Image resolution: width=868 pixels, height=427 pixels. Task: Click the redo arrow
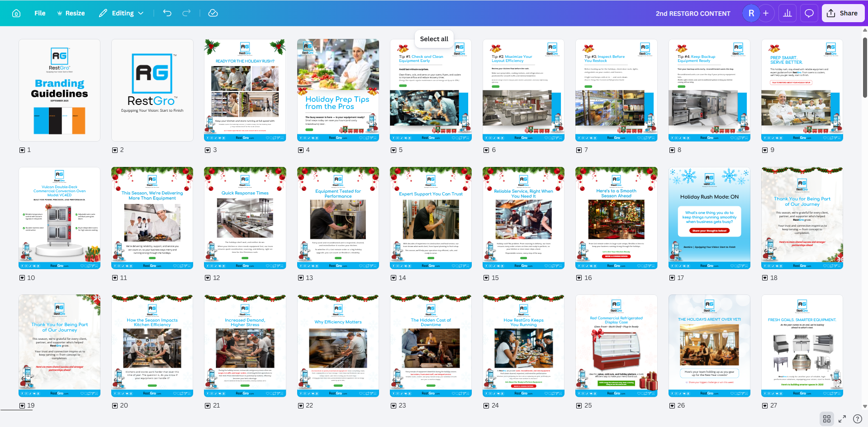point(186,13)
